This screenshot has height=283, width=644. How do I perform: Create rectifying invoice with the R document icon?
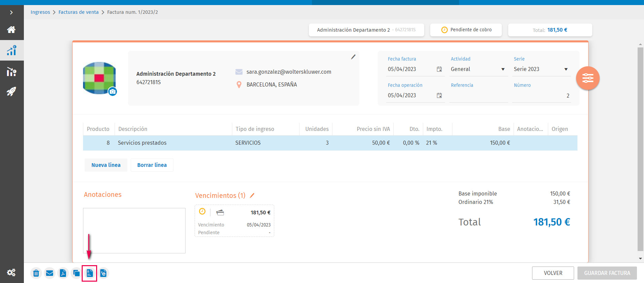89,273
